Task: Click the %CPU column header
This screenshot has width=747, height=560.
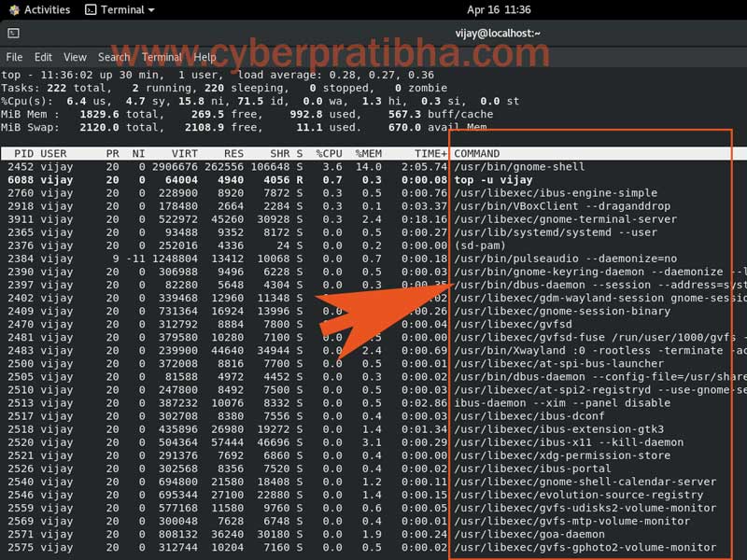Action: pyautogui.click(x=328, y=153)
